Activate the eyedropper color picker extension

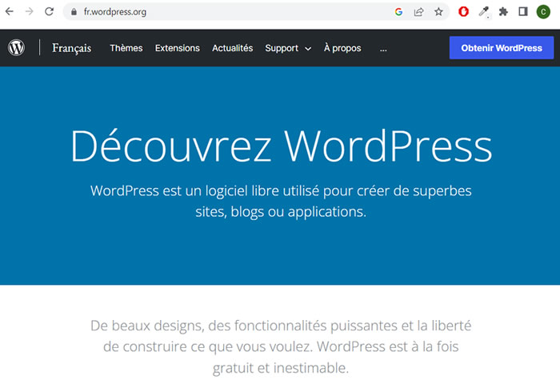coord(483,12)
